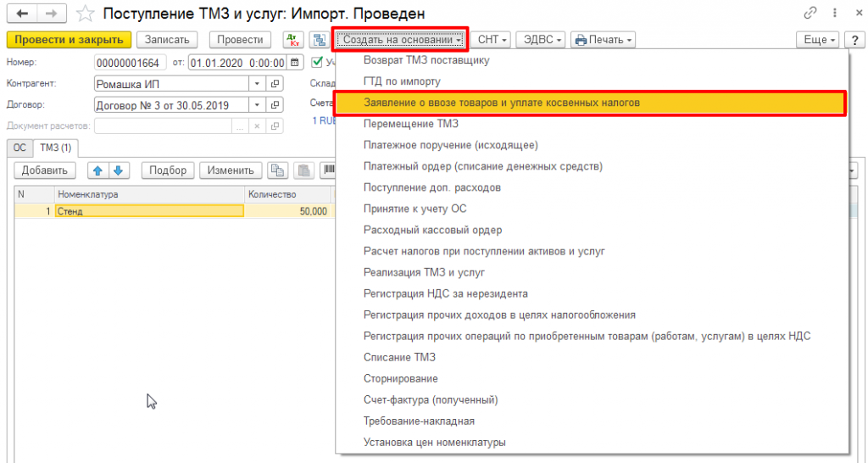Screen dimensions: 868x463
Task: Click the Номенклатура column header
Action: point(149,194)
